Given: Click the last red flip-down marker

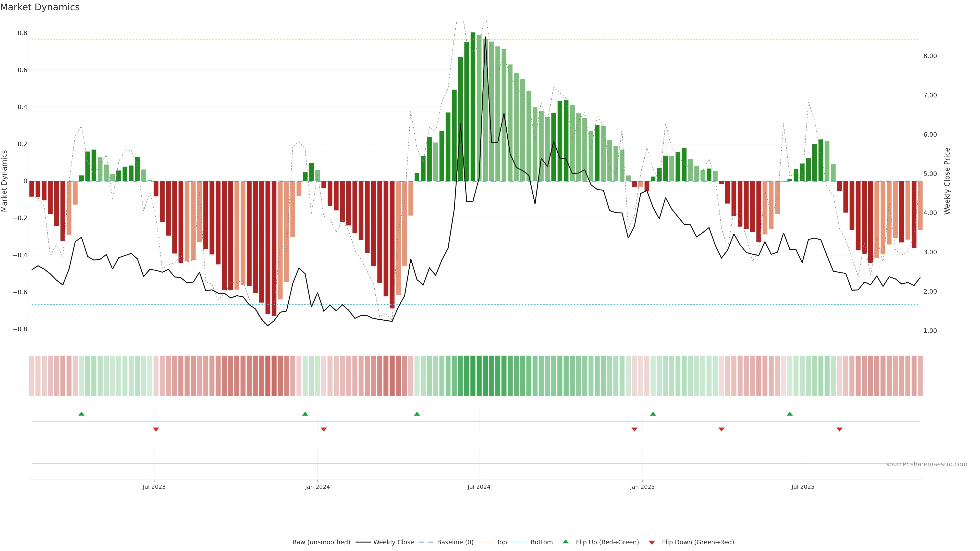Looking at the screenshot, I should 840,429.
